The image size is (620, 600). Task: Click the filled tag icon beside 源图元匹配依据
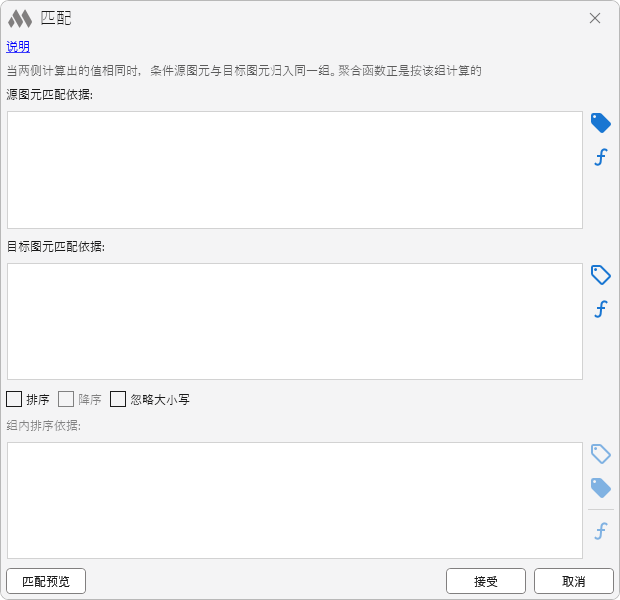point(600,123)
